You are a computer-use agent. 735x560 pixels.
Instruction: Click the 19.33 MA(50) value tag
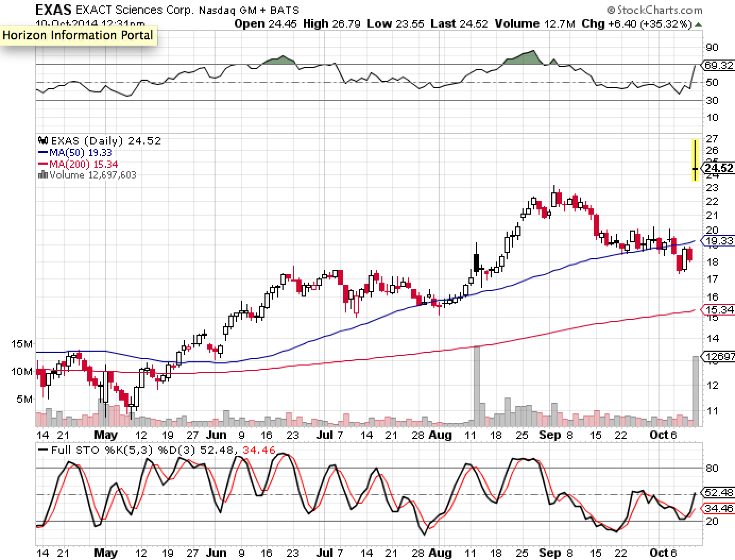click(719, 241)
